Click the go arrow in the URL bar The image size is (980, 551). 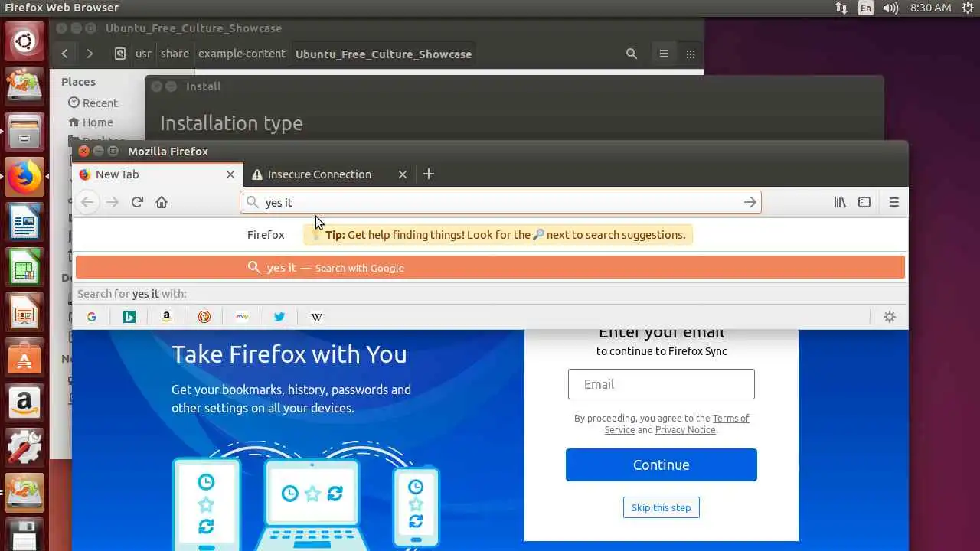click(750, 202)
